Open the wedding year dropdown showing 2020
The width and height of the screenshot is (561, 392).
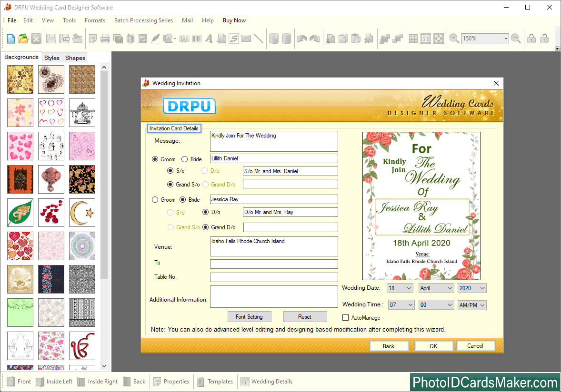point(472,288)
